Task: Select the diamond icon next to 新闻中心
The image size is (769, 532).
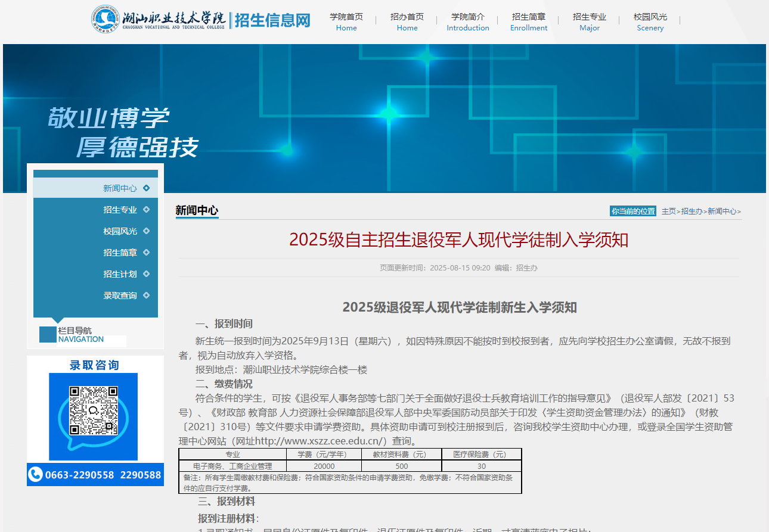Action: coord(147,188)
